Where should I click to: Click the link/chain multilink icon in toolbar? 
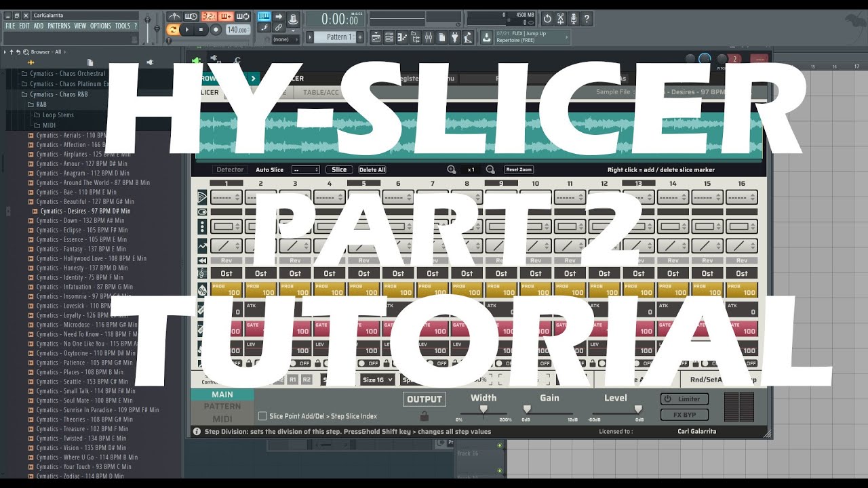click(x=279, y=28)
